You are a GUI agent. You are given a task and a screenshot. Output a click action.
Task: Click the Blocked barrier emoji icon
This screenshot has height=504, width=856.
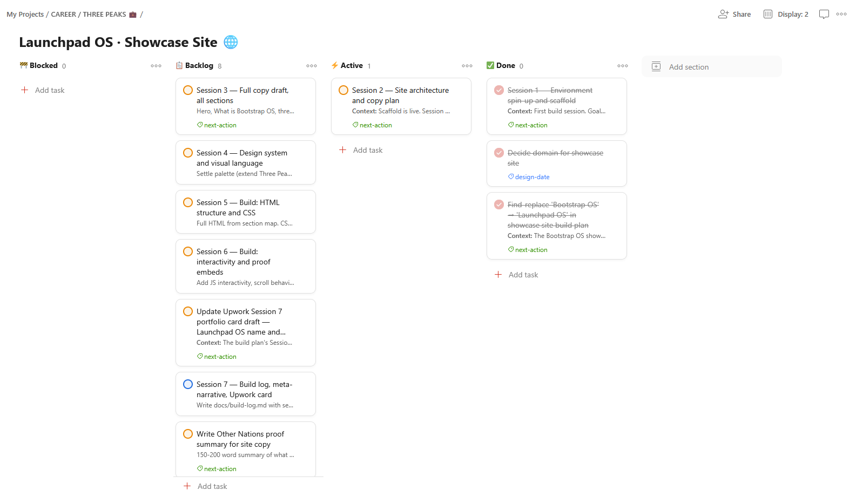click(24, 65)
